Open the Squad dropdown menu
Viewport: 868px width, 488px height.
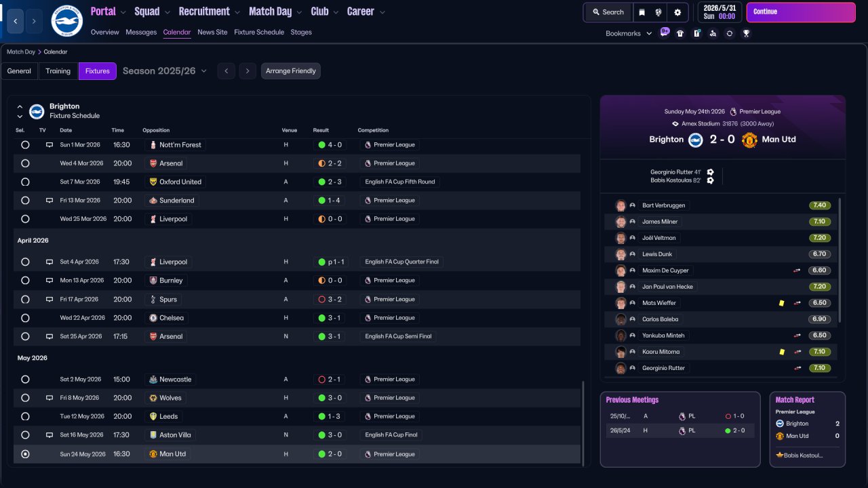[152, 12]
